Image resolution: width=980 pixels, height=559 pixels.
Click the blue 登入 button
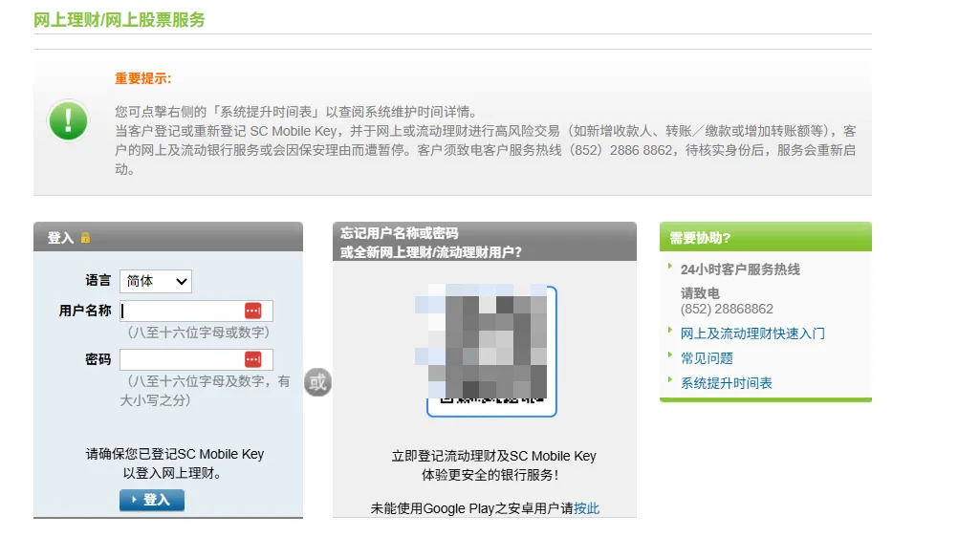[152, 500]
